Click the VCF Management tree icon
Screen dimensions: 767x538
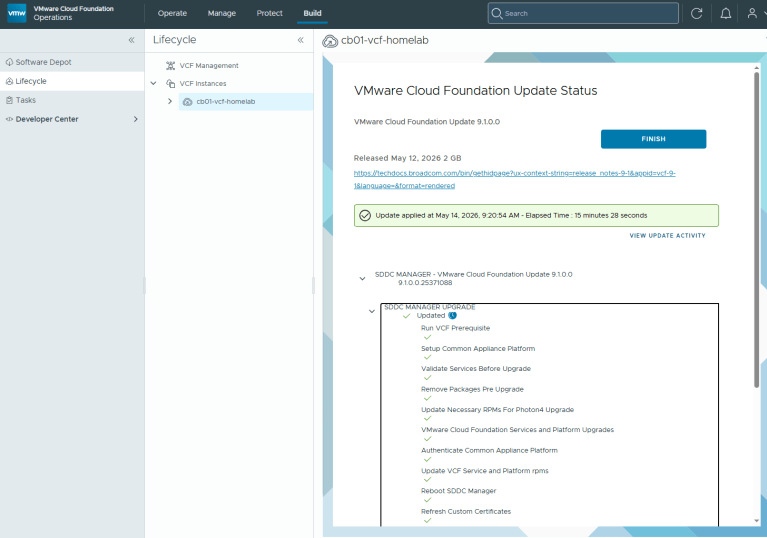170,66
